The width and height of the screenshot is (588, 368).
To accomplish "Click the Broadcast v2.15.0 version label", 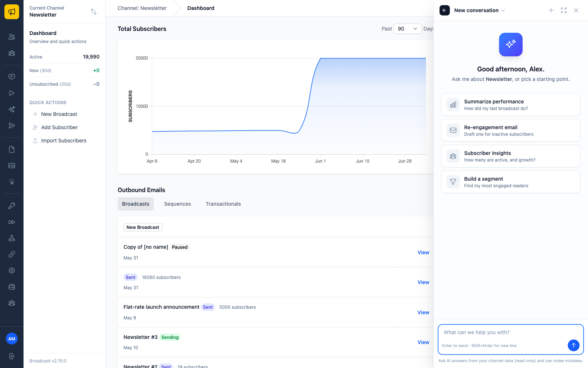I will (48, 361).
